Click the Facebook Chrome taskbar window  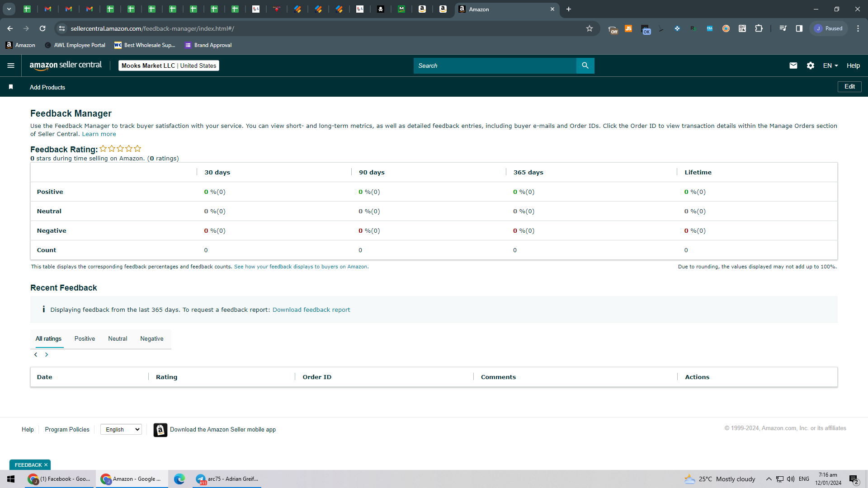(x=60, y=479)
